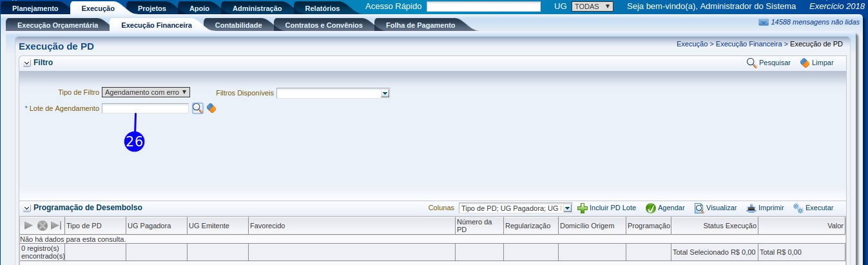Click the green plus Incluir PD Lote icon
The height and width of the screenshot is (265, 868).
tap(583, 208)
